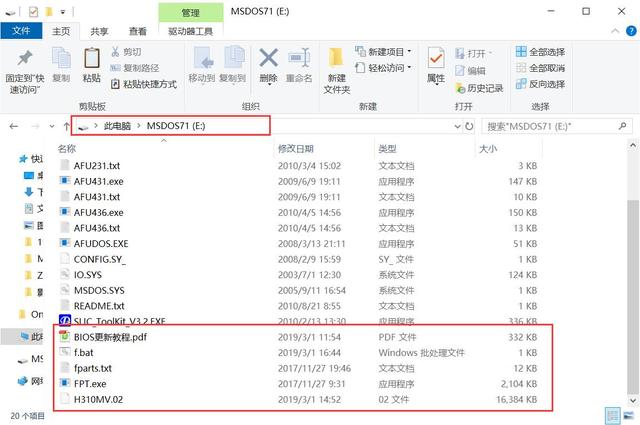640x425 pixels.
Task: Click Edit (编辑) in Open group
Action: (x=470, y=71)
